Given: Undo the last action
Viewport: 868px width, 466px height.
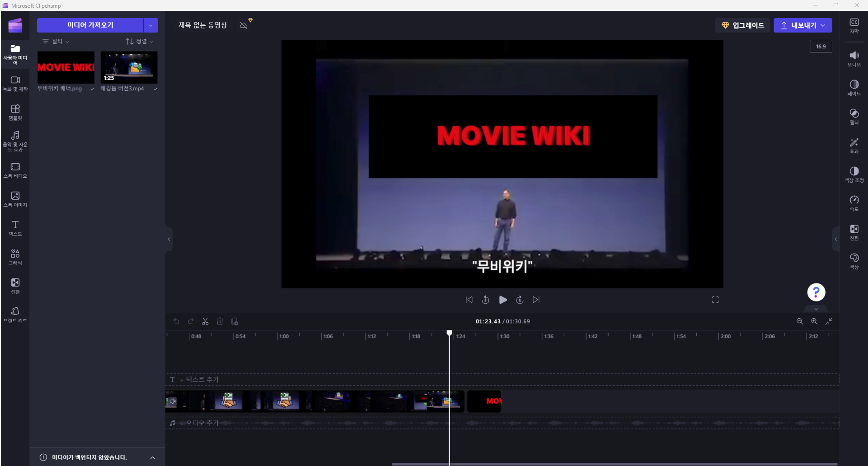Looking at the screenshot, I should click(176, 321).
